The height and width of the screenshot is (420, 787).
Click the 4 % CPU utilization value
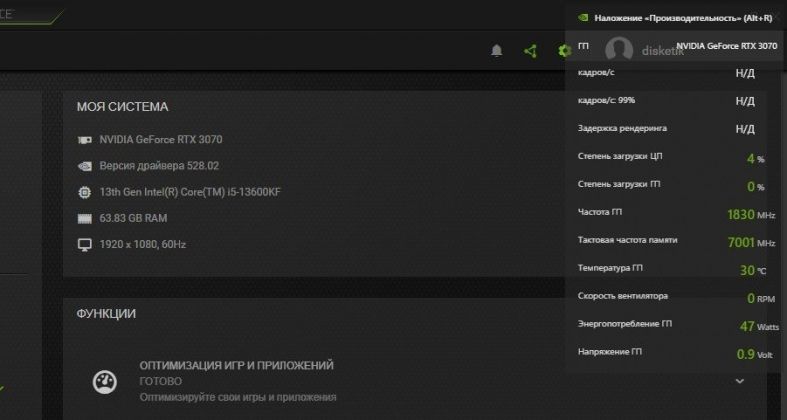(x=755, y=159)
